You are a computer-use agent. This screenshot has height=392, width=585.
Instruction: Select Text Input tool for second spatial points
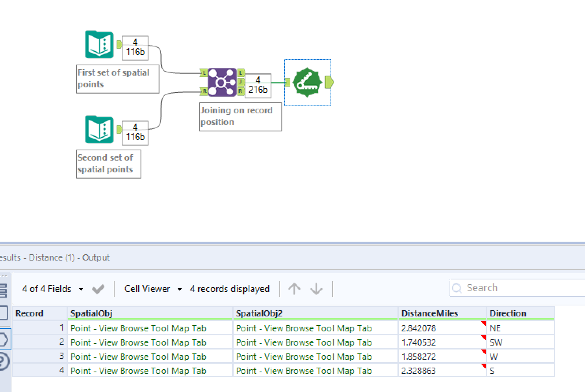point(99,129)
